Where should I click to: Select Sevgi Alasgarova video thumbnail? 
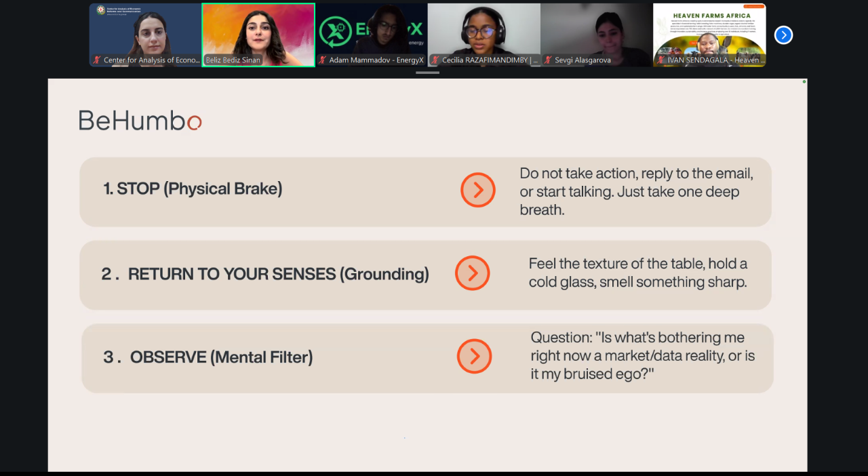coord(597,35)
